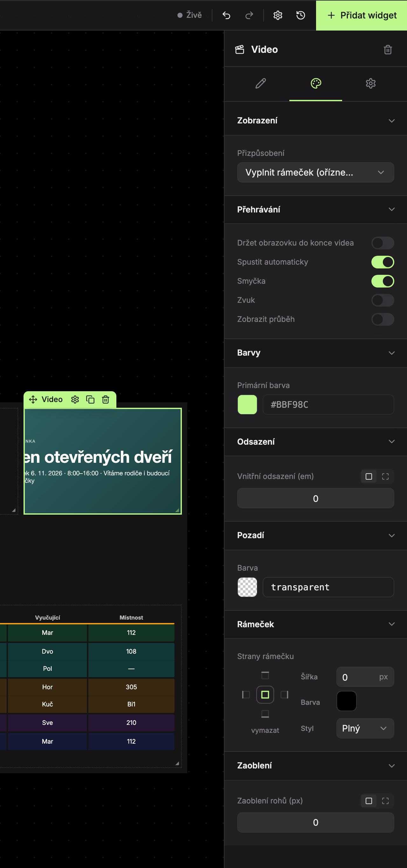Switch to the palette style tab
407x868 pixels.
(316, 83)
